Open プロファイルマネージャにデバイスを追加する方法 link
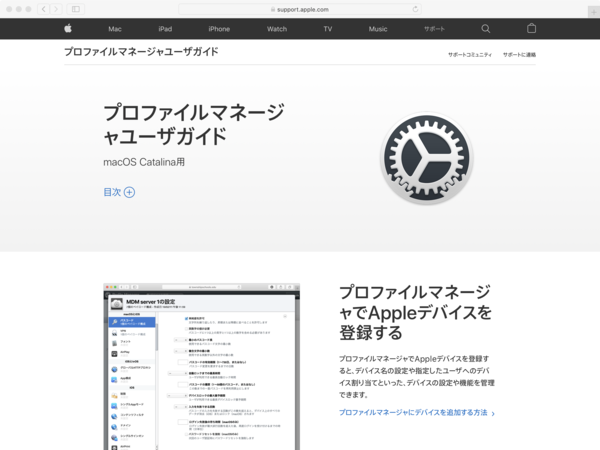 (x=417, y=412)
